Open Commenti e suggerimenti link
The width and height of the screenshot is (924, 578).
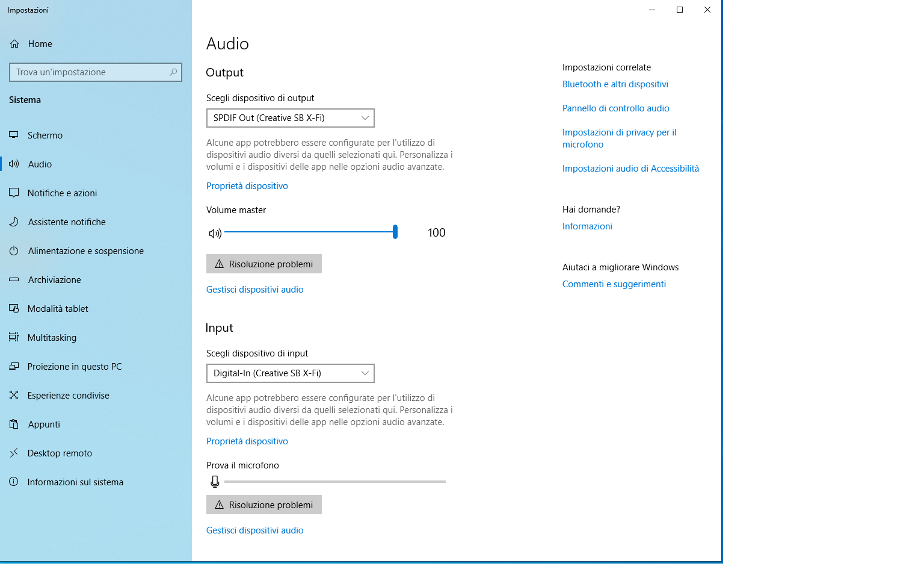[614, 284]
